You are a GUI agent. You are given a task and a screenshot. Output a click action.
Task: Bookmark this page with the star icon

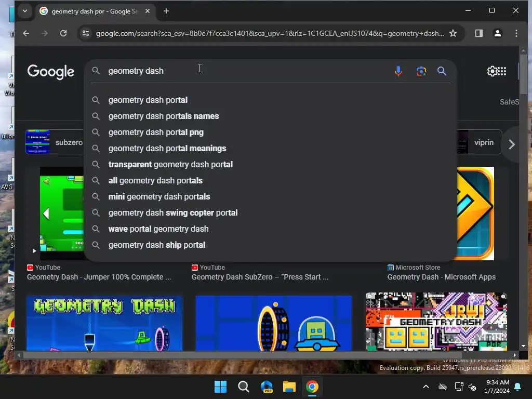[453, 33]
